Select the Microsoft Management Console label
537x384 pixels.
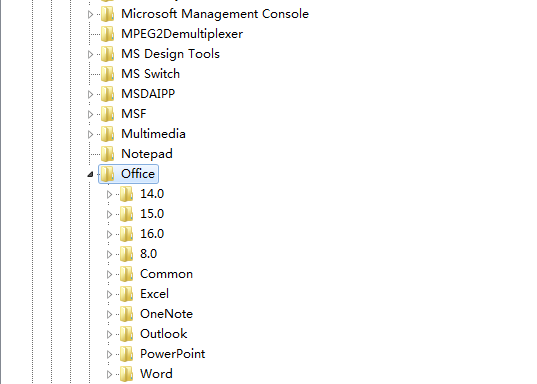215,14
